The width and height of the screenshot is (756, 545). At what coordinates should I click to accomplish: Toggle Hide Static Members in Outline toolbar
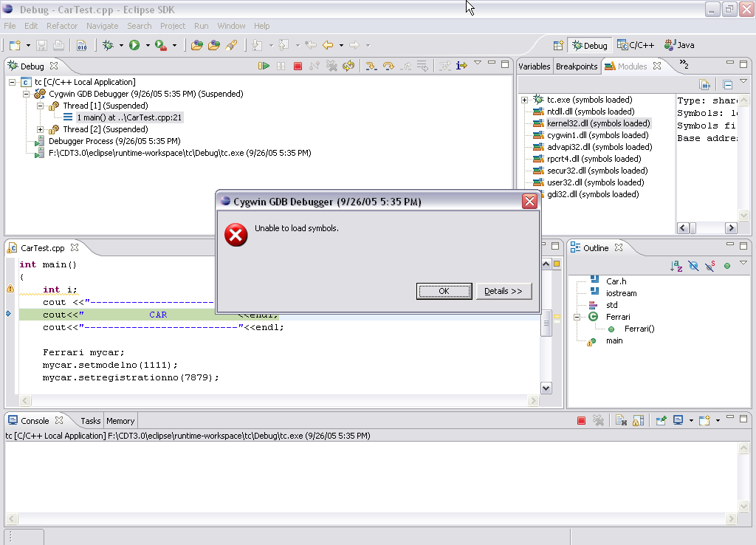(709, 266)
